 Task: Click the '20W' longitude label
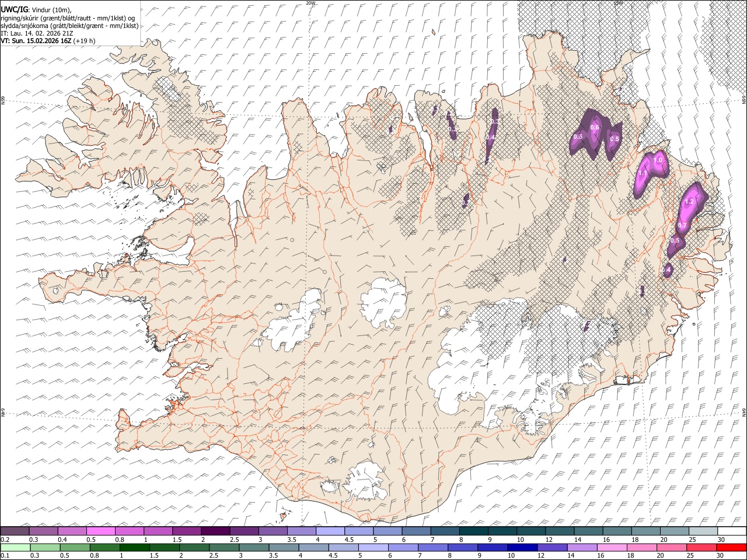[310, 3]
